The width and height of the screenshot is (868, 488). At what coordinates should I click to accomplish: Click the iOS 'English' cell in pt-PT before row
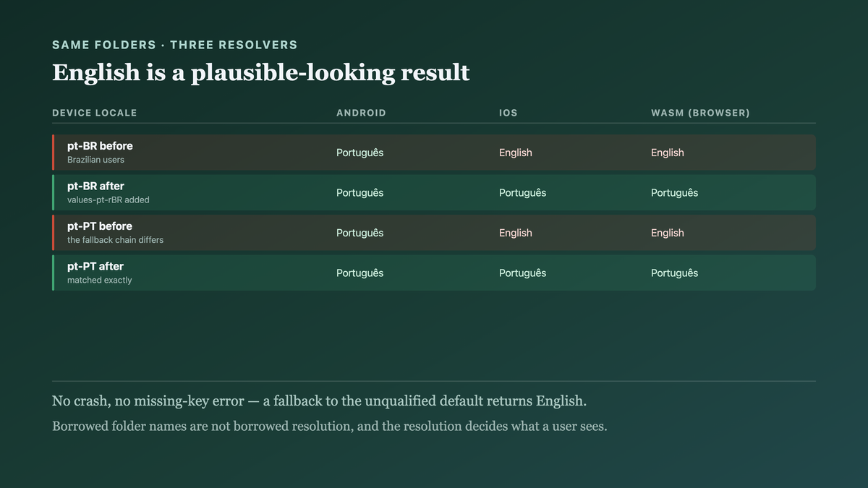click(516, 233)
